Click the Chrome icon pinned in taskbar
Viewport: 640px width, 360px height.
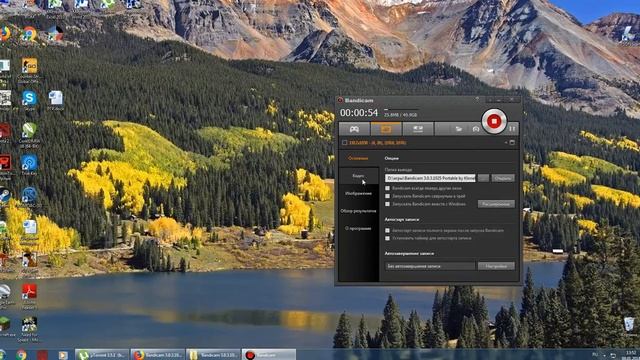(21, 355)
